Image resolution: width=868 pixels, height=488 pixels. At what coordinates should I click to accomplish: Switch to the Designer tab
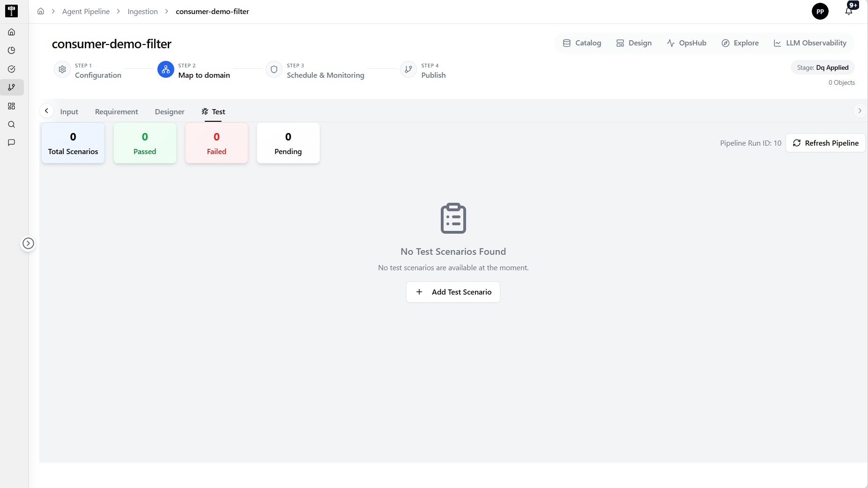[170, 111]
